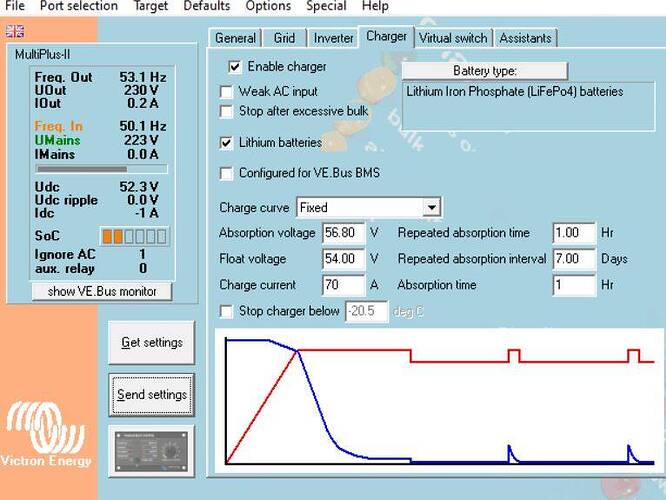Image resolution: width=666 pixels, height=500 pixels.
Task: Enable the Stop charger below checkbox
Action: tap(226, 311)
